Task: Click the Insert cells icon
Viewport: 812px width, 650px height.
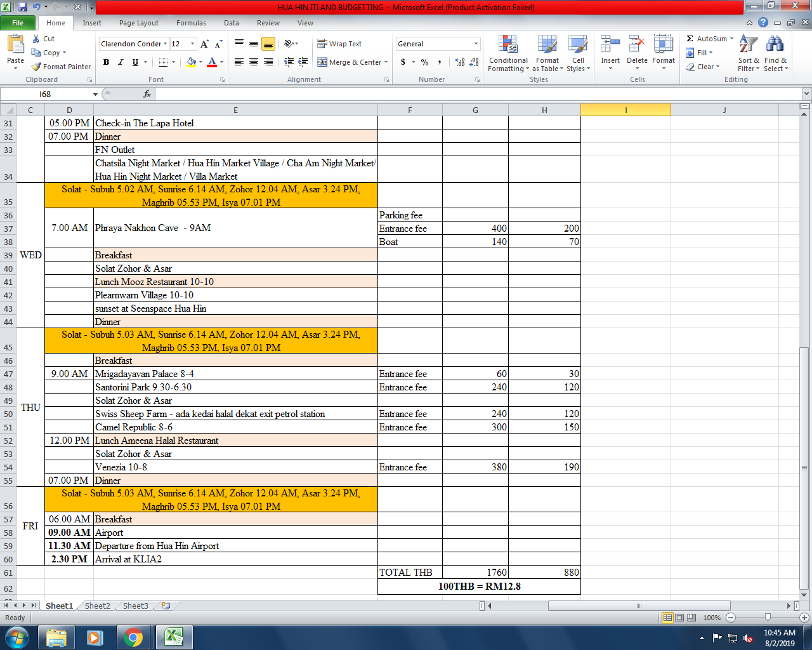Action: pyautogui.click(x=610, y=46)
